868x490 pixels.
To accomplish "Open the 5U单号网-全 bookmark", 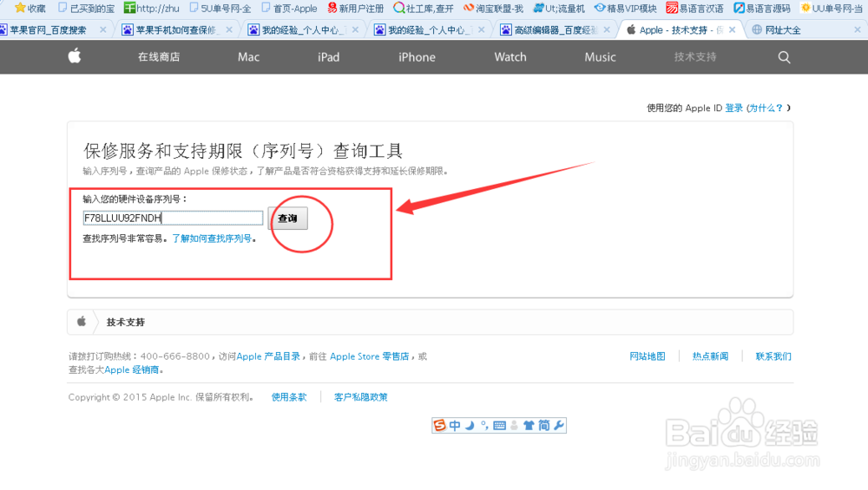I will pos(220,9).
